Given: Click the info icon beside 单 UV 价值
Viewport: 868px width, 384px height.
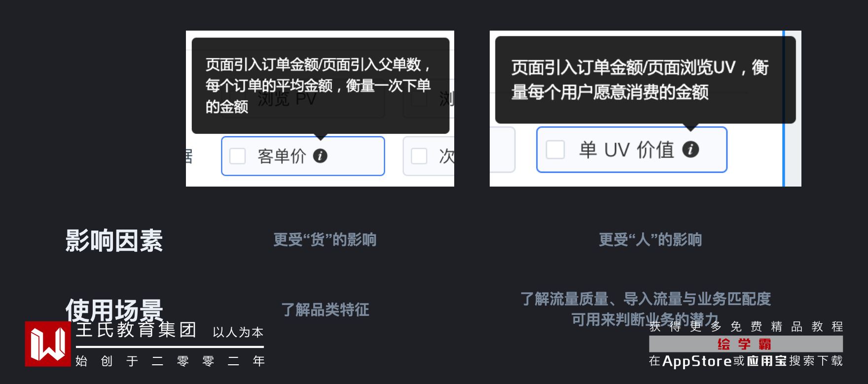Looking at the screenshot, I should tap(690, 149).
